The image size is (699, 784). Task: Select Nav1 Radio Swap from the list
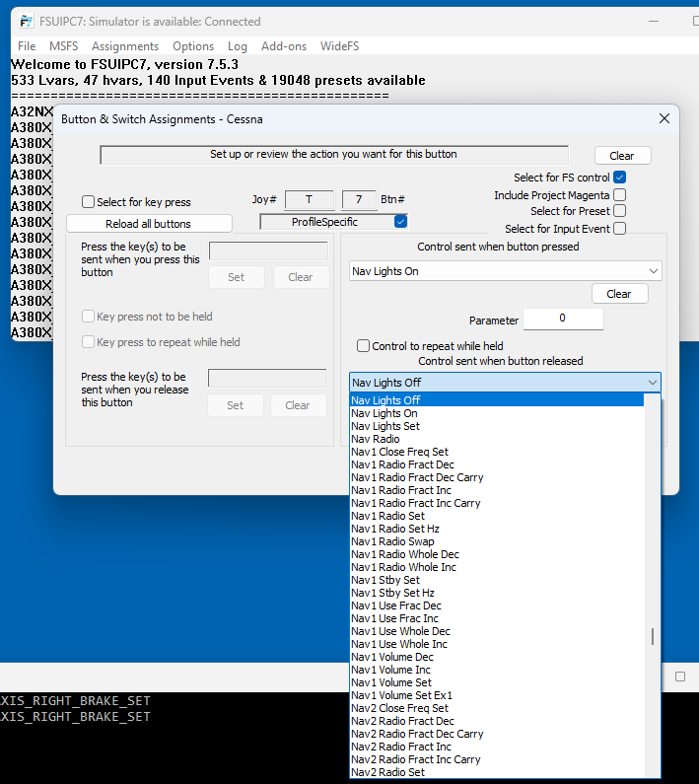392,541
